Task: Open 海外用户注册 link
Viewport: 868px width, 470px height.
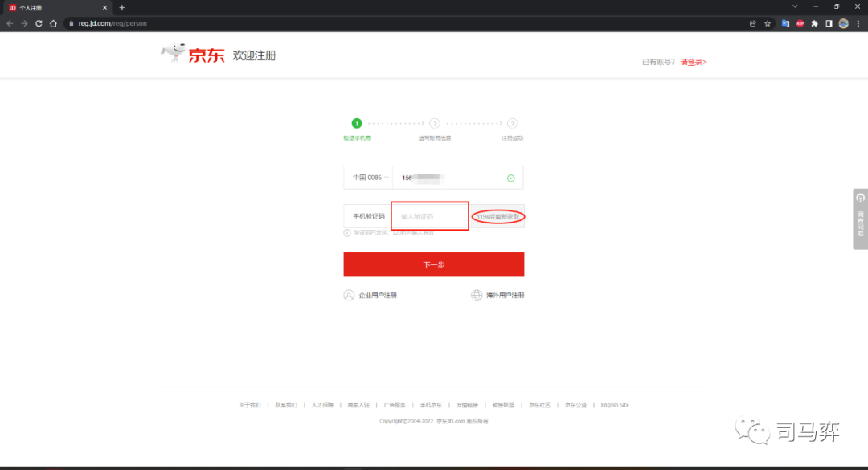Action: point(505,295)
